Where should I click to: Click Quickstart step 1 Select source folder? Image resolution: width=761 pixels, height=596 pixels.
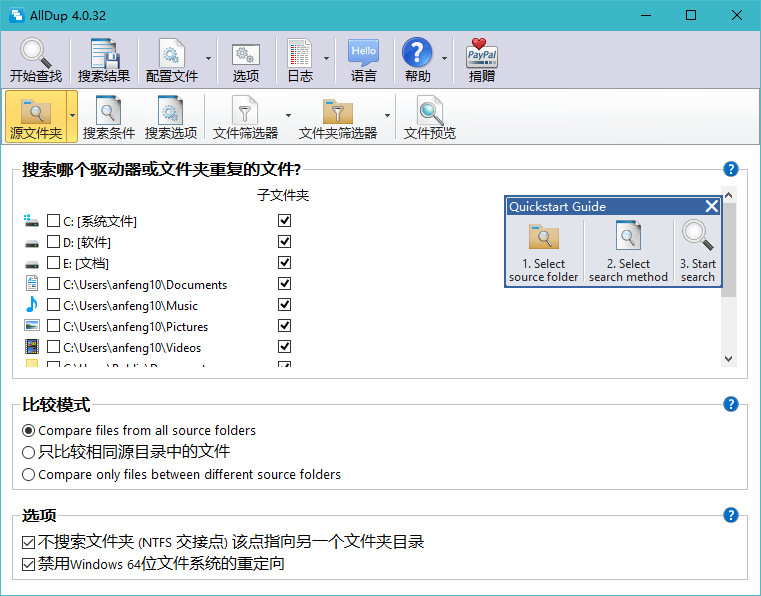544,251
